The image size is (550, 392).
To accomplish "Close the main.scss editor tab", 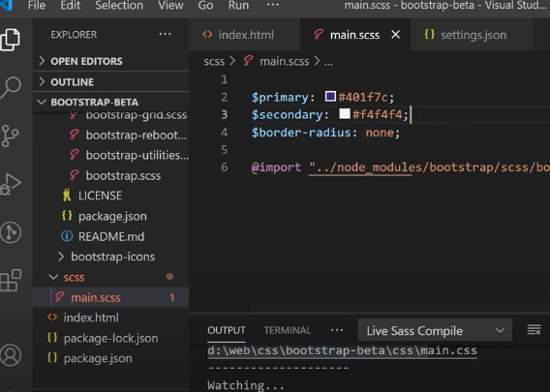I will (x=396, y=35).
